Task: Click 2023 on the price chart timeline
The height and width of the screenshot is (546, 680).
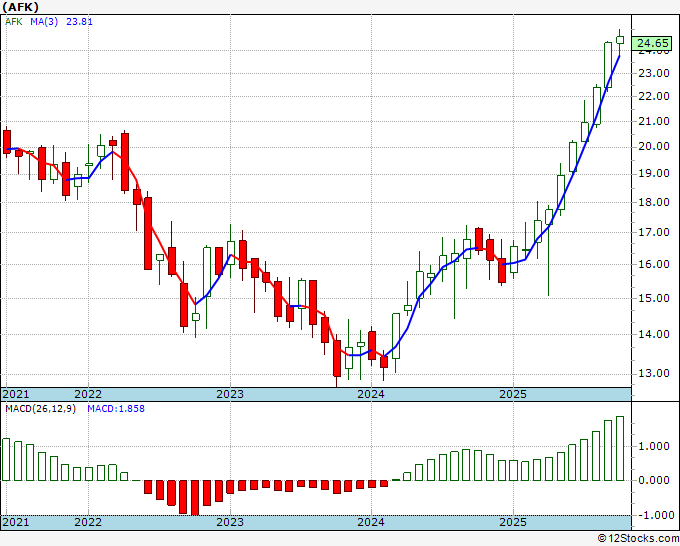Action: (230, 394)
